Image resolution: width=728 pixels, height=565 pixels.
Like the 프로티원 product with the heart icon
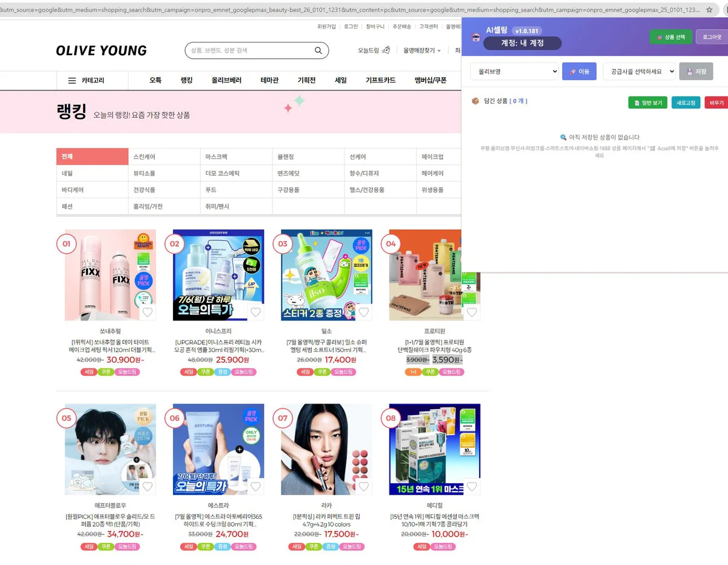click(x=472, y=312)
